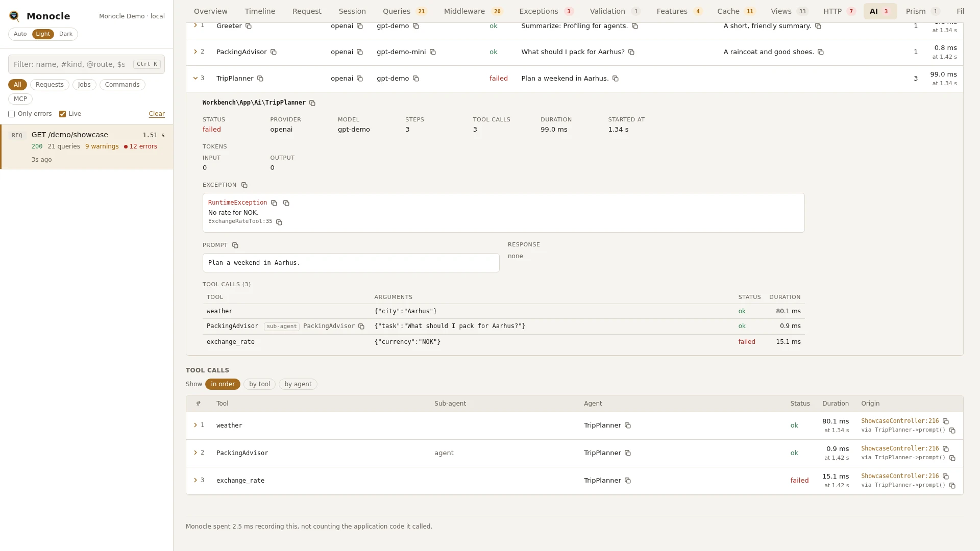
Task: Copy the EXCEPTION section contents
Action: [x=244, y=185]
